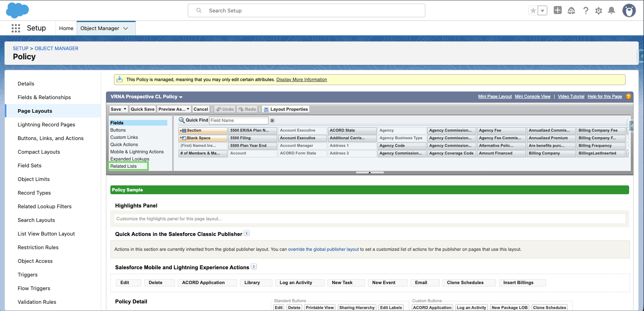This screenshot has height=311, width=644.
Task: Select Related Lists palette category
Action: coord(124,166)
